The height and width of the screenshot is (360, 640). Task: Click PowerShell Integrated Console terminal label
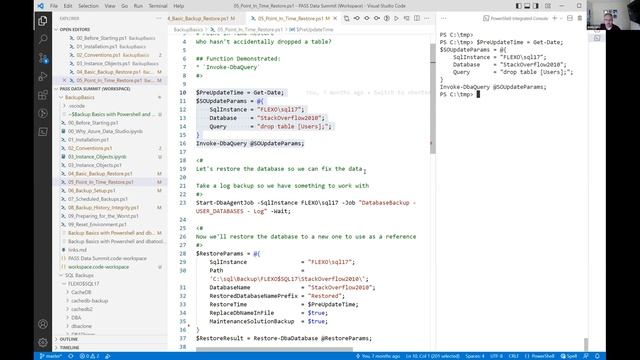pos(516,18)
